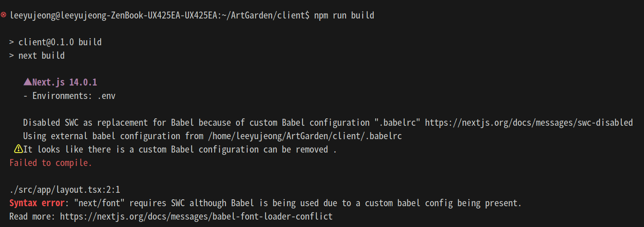Click the 'npm run build' command text
Viewport: 644px width, 227px height.
point(344,16)
